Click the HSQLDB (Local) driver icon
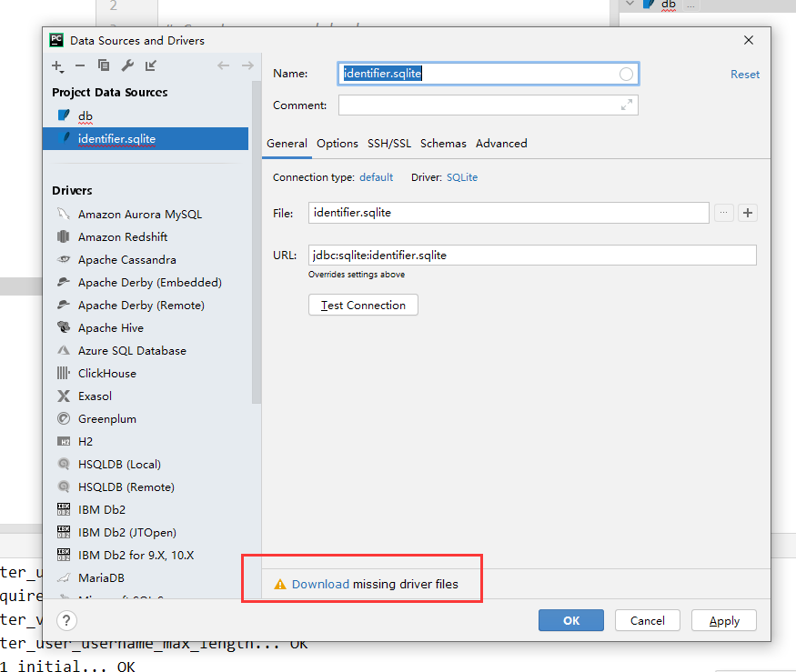796x672 pixels. (x=64, y=464)
